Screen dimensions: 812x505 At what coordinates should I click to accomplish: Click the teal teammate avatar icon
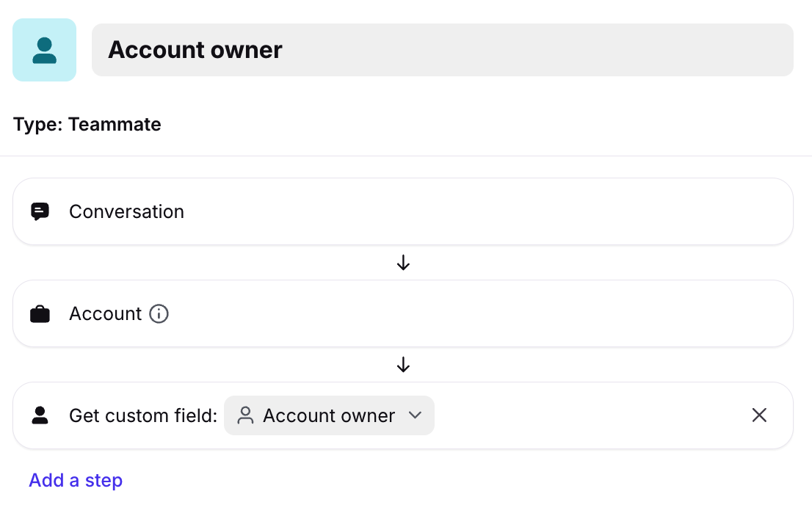click(44, 50)
